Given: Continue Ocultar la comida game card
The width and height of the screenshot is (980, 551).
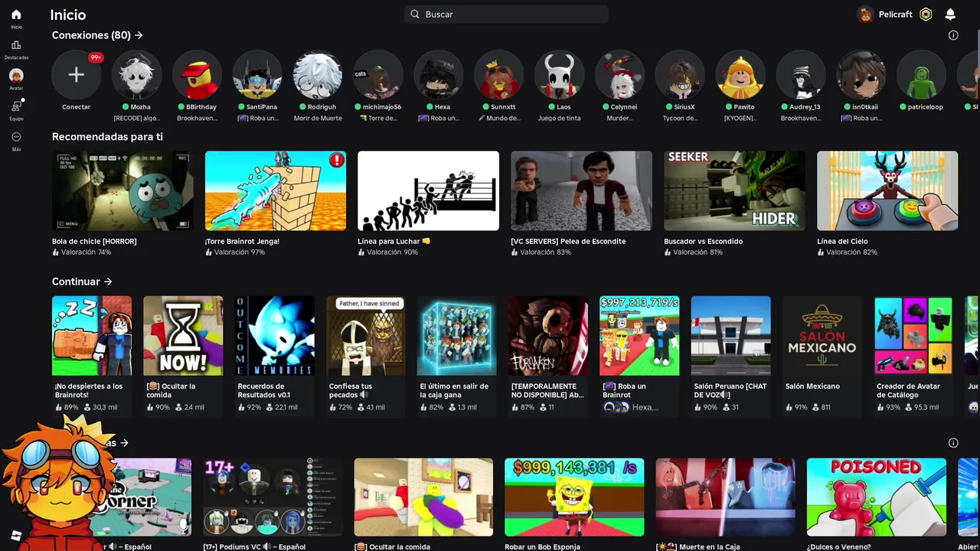Looking at the screenshot, I should [183, 355].
